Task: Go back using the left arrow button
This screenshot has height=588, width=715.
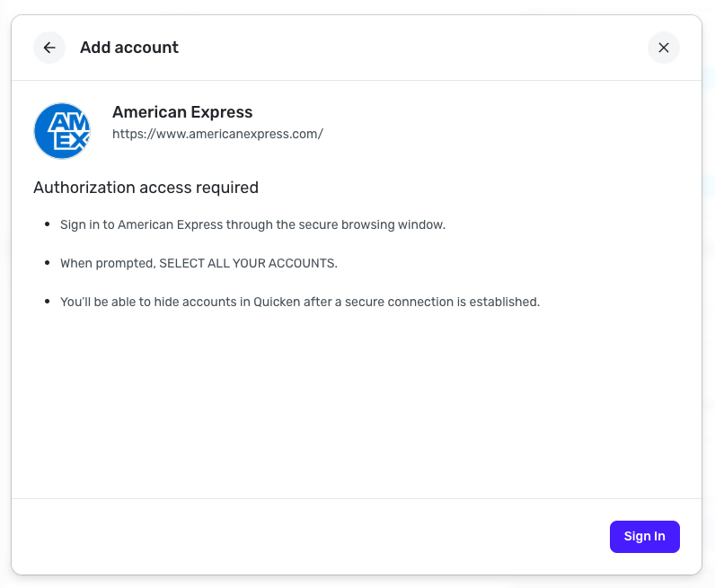Action: [49, 48]
